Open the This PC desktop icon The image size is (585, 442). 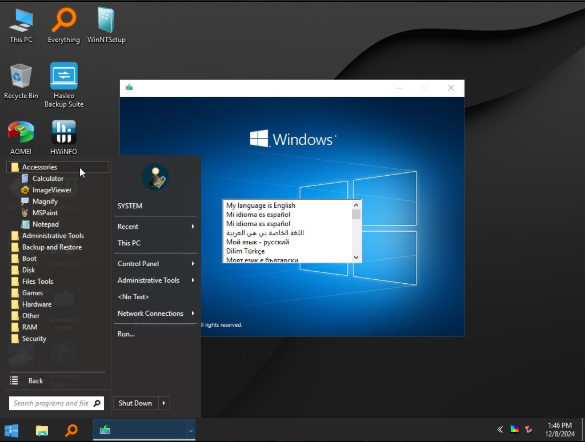pyautogui.click(x=21, y=25)
